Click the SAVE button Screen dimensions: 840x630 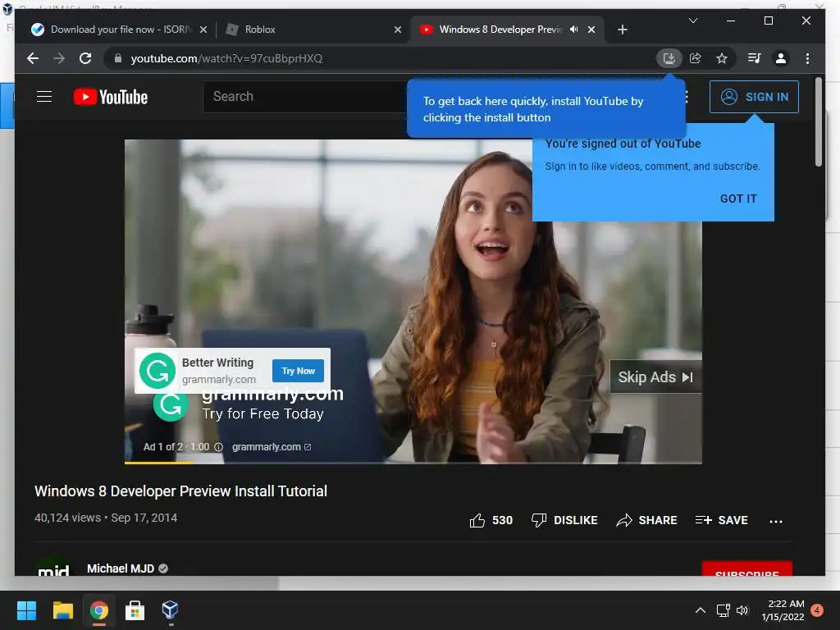coord(721,520)
